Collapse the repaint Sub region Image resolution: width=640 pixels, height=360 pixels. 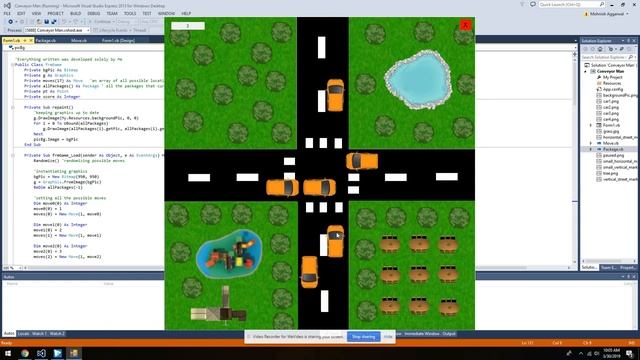coord(13,107)
